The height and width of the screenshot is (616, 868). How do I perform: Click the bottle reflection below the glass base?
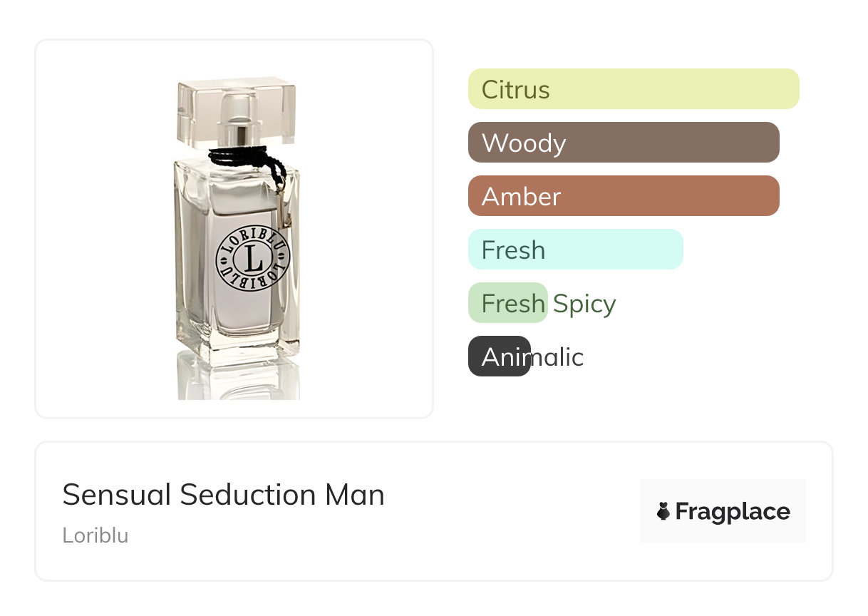238,378
